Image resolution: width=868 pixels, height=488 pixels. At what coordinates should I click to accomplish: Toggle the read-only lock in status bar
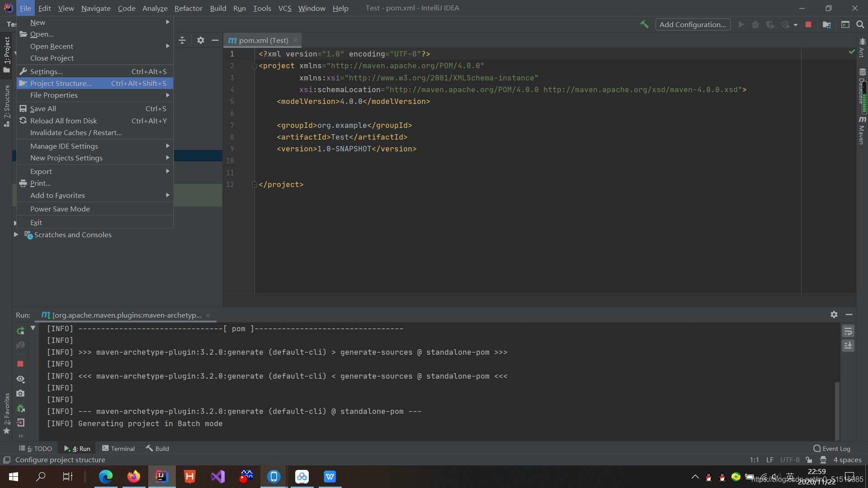click(x=809, y=460)
